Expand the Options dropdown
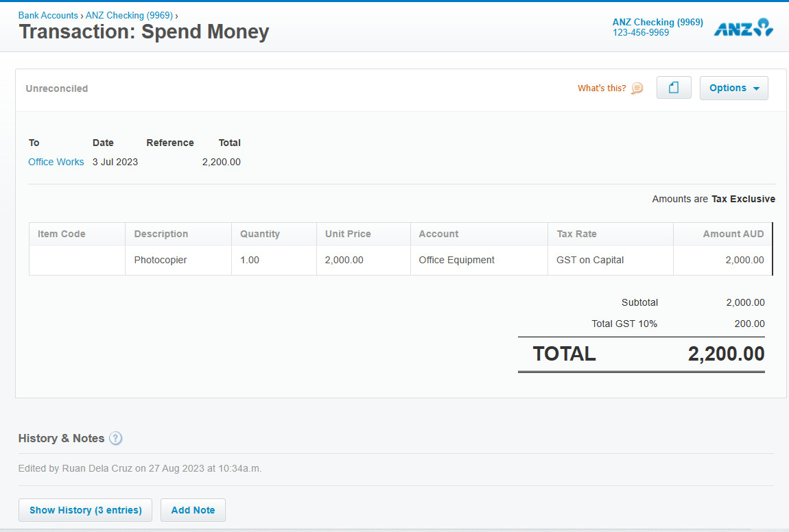This screenshot has width=789, height=532. tap(733, 88)
